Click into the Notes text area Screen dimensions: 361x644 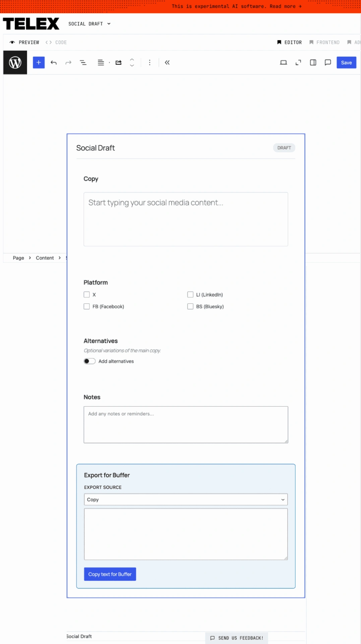click(186, 425)
